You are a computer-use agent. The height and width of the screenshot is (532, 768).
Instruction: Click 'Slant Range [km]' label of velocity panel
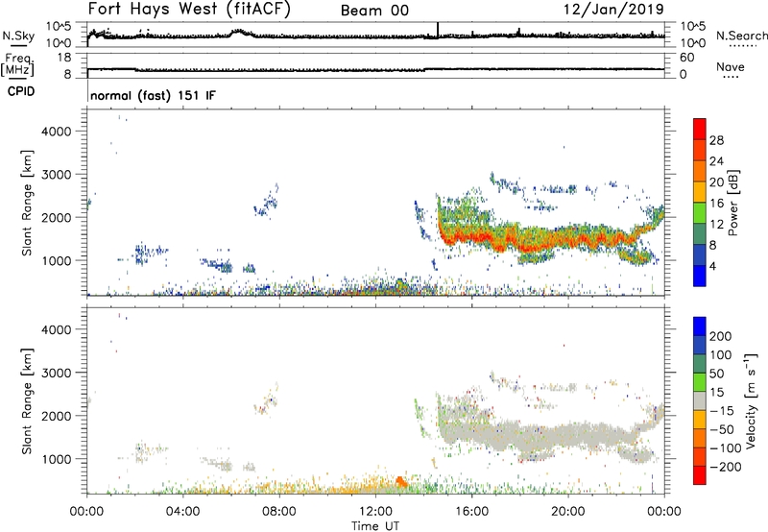click(x=27, y=401)
